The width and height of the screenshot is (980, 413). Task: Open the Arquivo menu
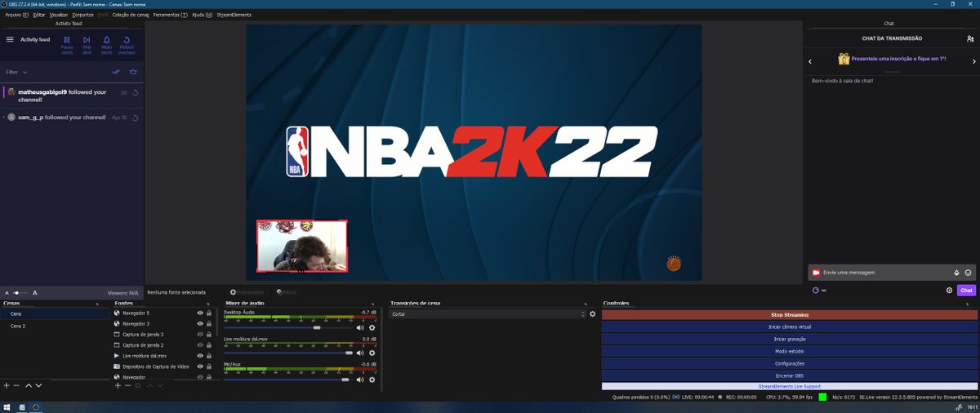tap(16, 15)
